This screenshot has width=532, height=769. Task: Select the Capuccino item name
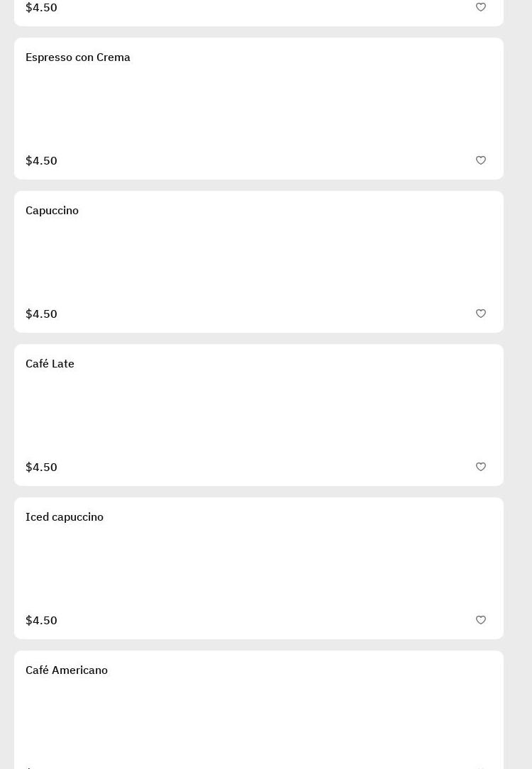(52, 211)
